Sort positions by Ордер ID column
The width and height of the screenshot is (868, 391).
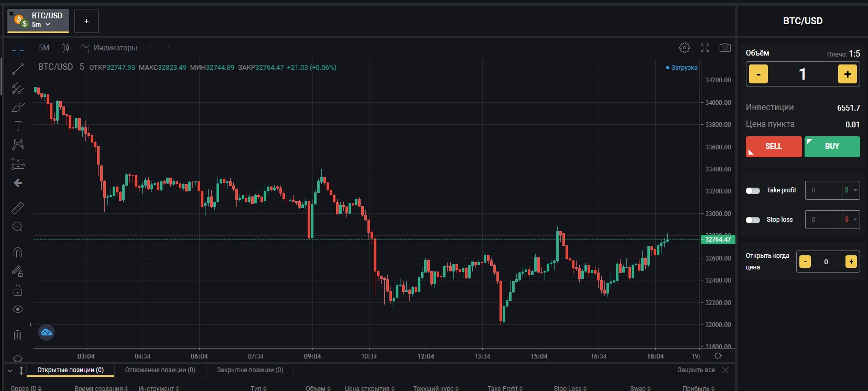coord(26,388)
